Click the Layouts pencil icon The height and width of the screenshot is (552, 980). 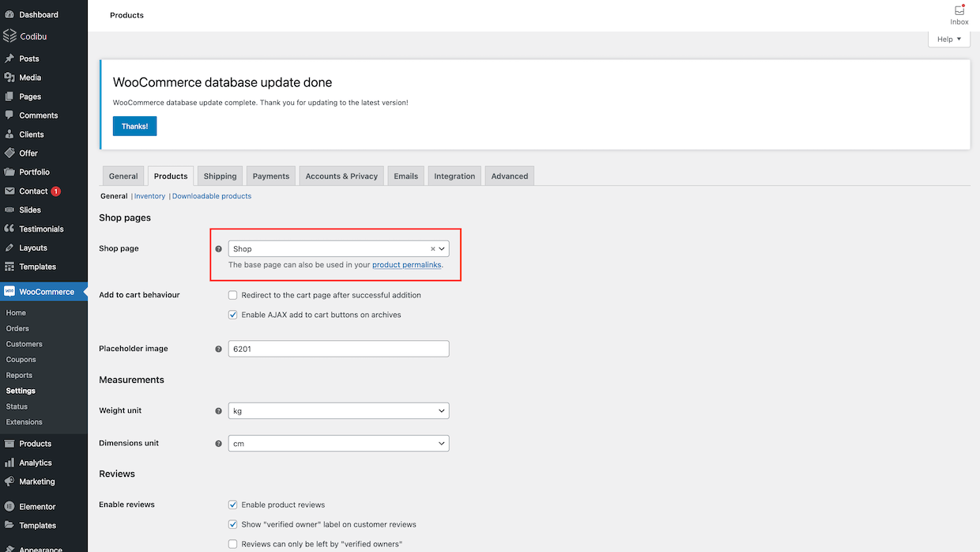9,248
